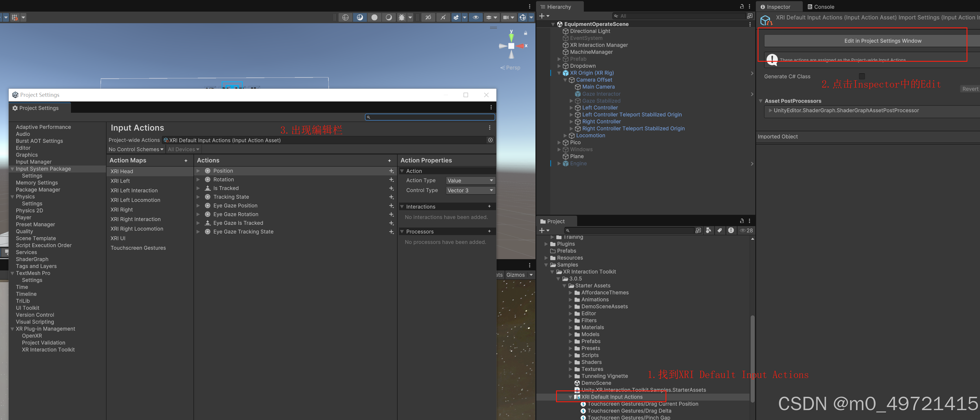This screenshot has width=980, height=420.
Task: Click the scene camera settings icon
Action: coord(506,17)
